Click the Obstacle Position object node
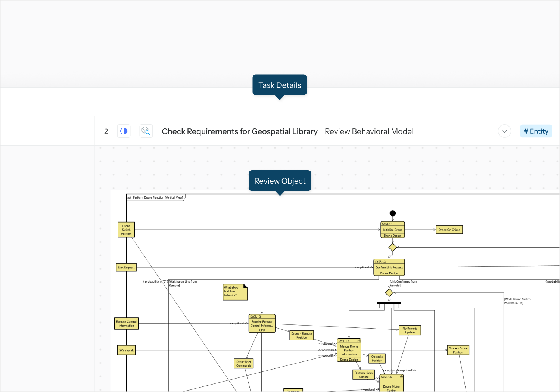560x392 pixels. point(377,359)
